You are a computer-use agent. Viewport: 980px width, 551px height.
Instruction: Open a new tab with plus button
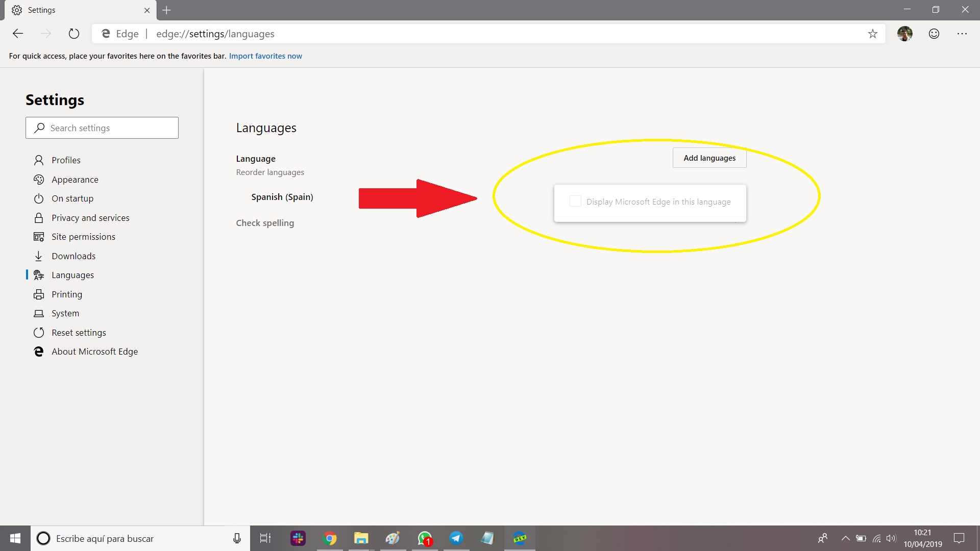tap(166, 10)
